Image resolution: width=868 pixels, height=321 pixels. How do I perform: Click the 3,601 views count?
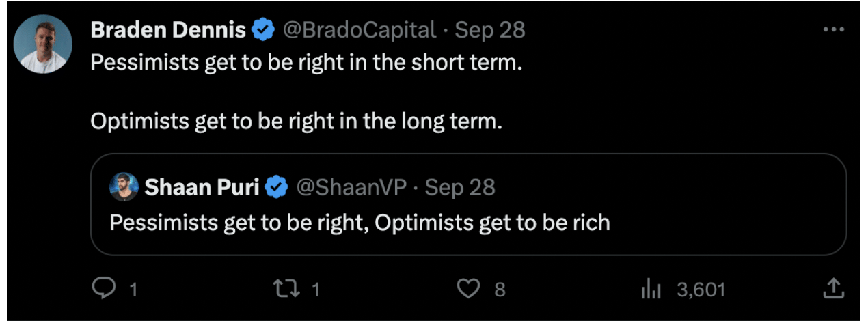pyautogui.click(x=701, y=290)
